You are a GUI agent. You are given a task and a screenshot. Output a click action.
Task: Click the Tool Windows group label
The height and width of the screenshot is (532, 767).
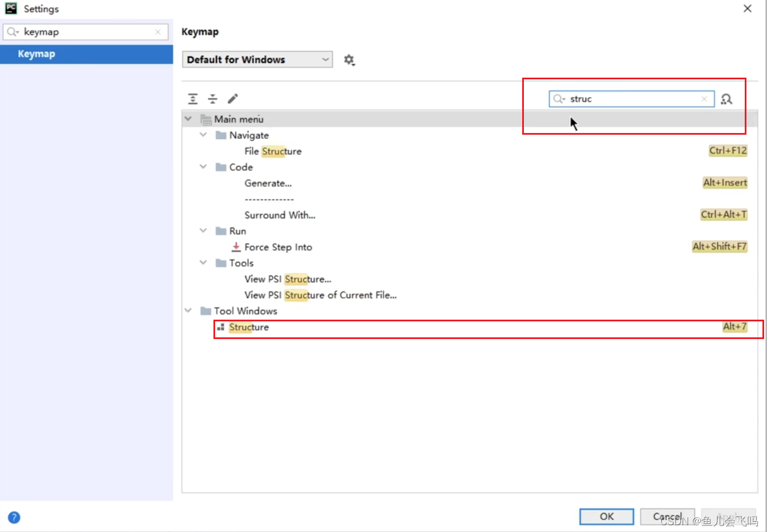[x=246, y=311]
